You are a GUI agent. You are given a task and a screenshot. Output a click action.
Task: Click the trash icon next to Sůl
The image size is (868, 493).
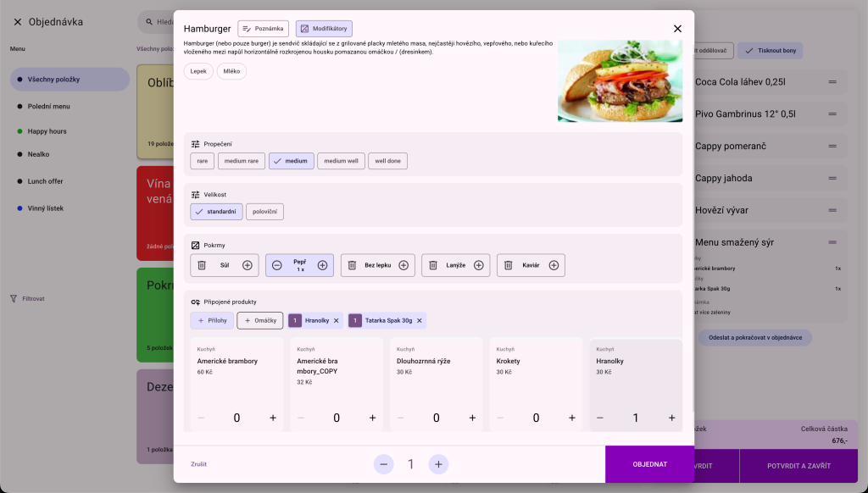(202, 265)
